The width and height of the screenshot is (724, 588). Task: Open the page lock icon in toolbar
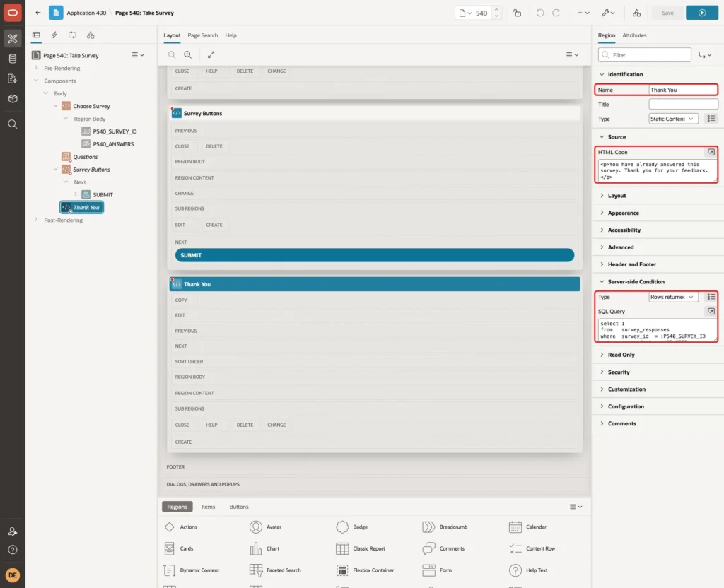click(517, 13)
